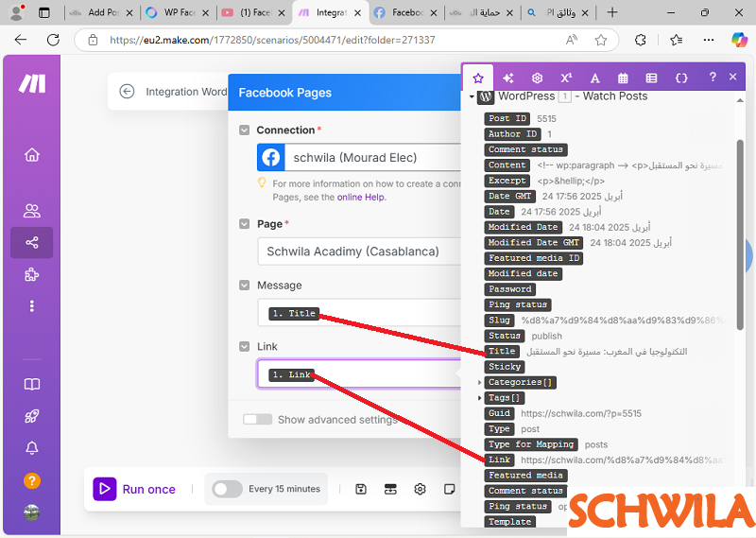This screenshot has width=756, height=538.
Task: Select the gear General functions tab
Action: click(x=537, y=78)
